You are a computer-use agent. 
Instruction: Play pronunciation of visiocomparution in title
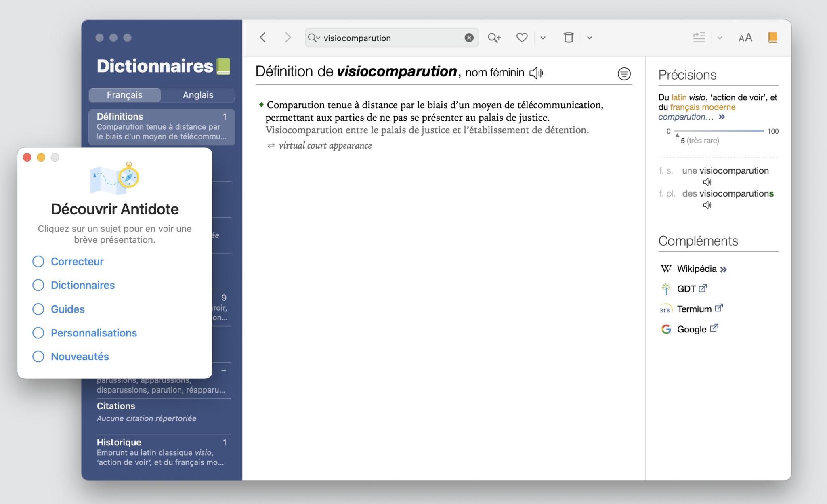pos(536,73)
